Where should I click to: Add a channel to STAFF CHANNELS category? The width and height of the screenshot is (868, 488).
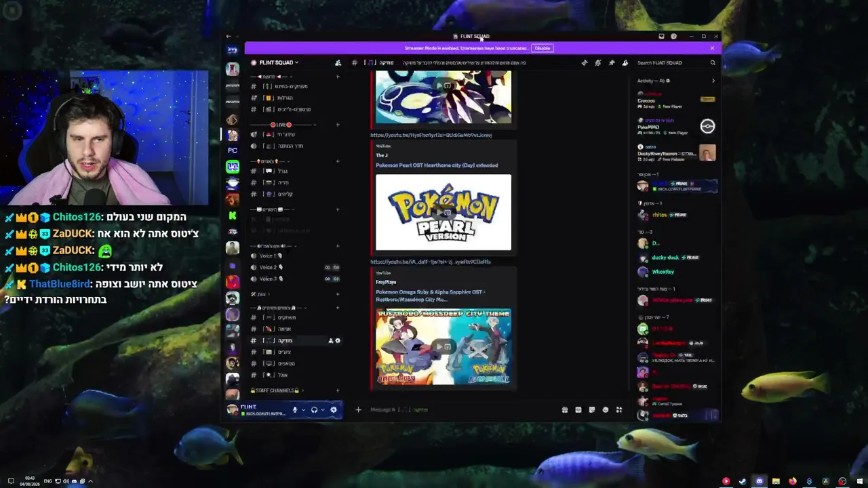[x=338, y=390]
